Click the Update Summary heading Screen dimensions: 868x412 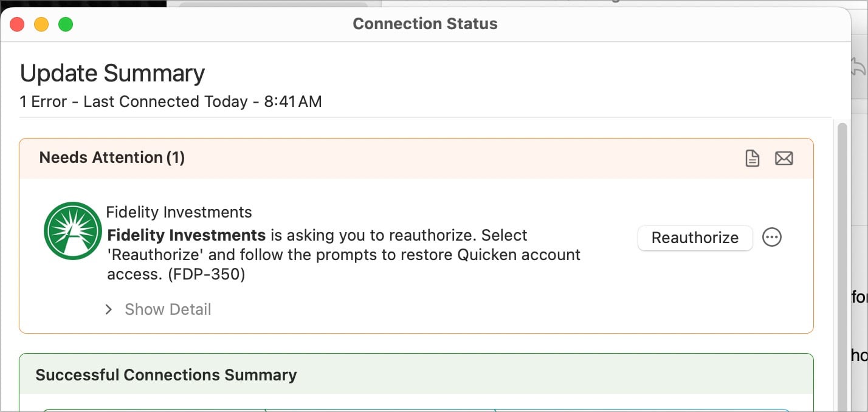coord(112,74)
